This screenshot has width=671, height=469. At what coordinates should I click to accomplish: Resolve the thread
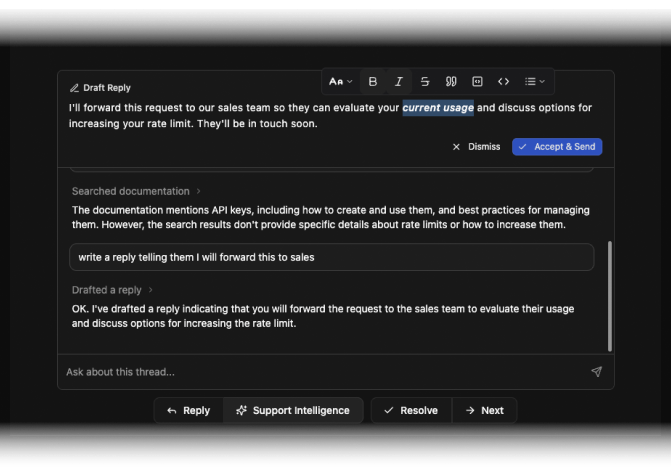411,410
